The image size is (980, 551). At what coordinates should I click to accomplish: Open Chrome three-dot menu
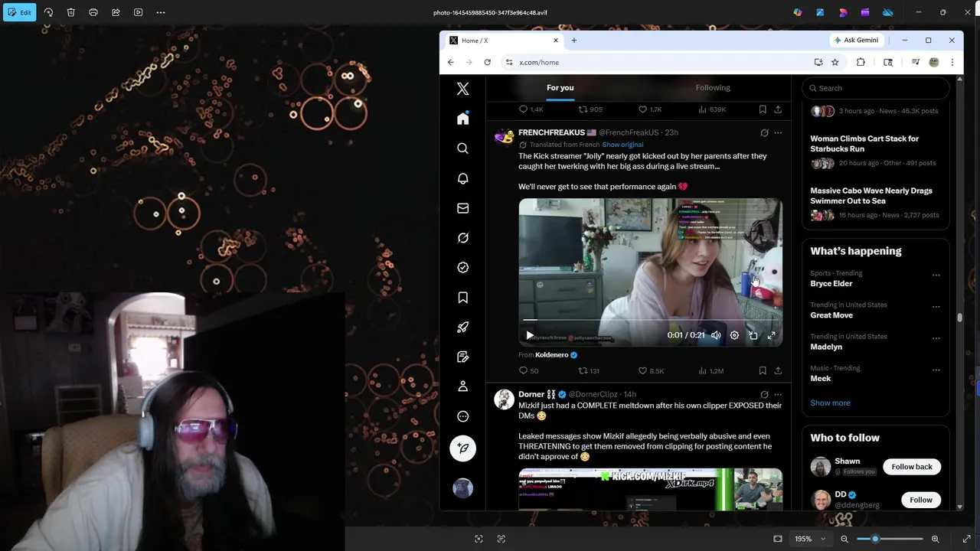click(952, 63)
